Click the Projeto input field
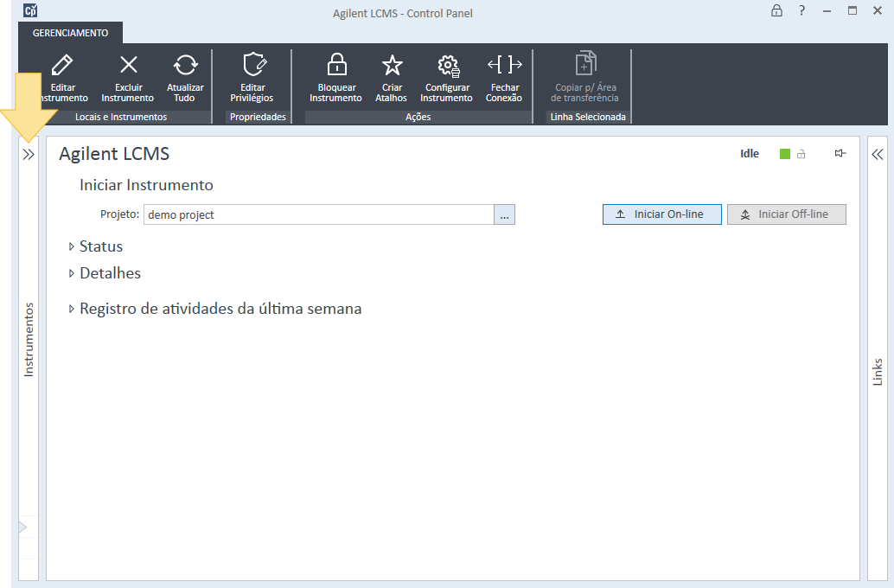Image resolution: width=894 pixels, height=588 pixels. 319,214
